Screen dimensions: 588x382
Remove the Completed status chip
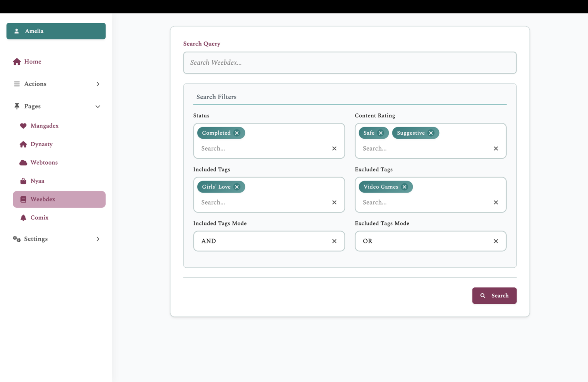click(x=237, y=133)
